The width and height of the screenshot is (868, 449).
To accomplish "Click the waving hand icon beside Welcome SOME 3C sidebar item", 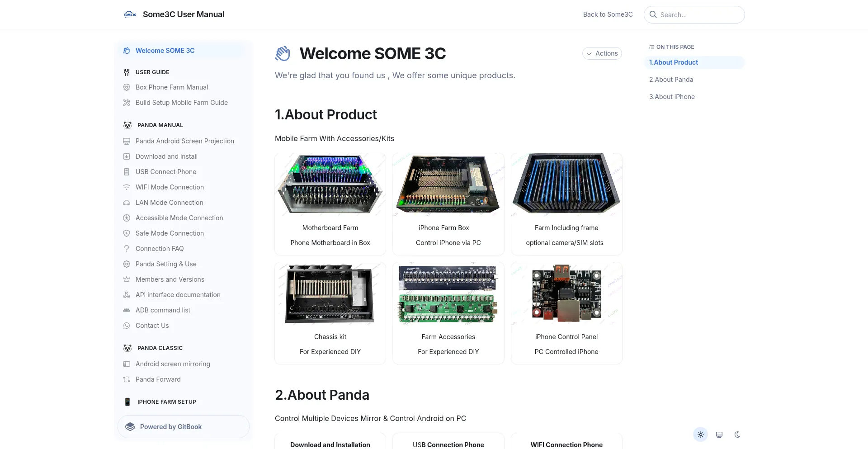I will pyautogui.click(x=127, y=51).
